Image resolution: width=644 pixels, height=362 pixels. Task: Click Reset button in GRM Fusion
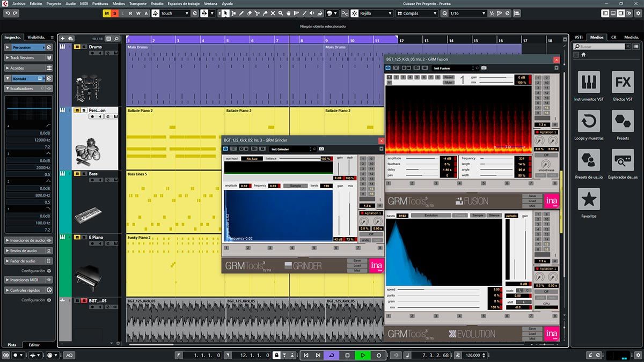click(x=449, y=77)
